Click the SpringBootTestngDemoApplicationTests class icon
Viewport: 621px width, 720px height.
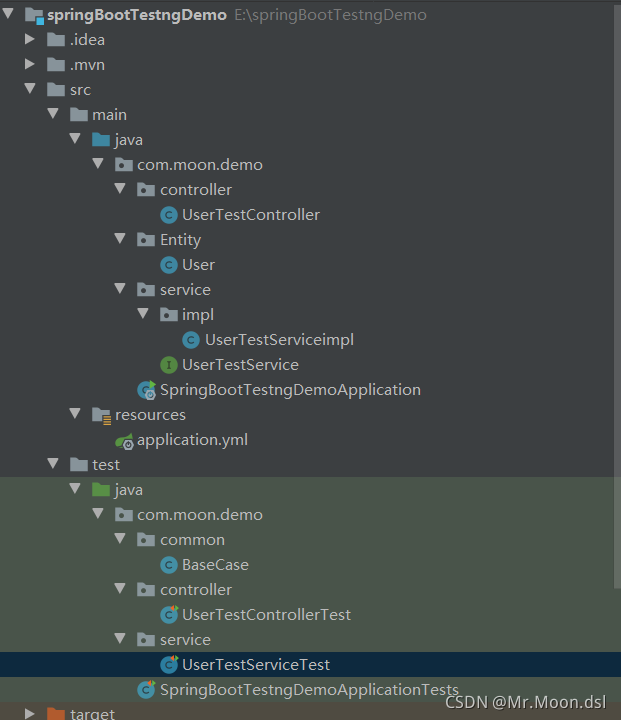[147, 689]
